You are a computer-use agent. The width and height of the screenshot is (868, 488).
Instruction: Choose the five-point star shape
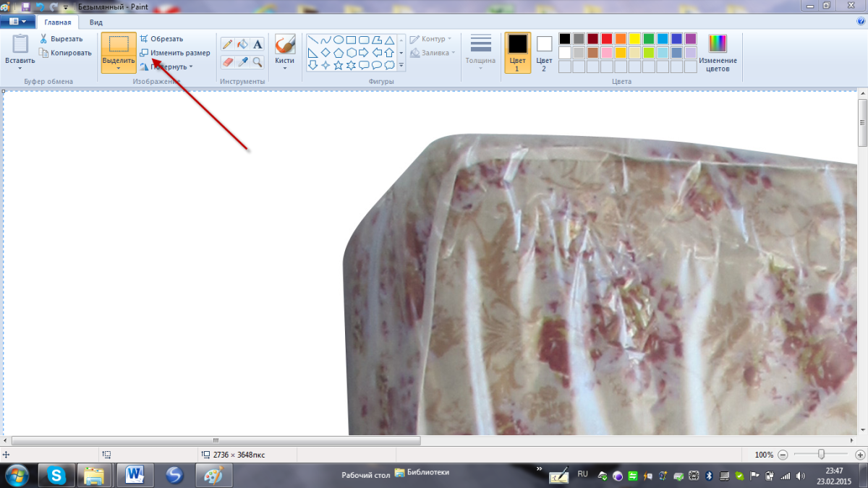click(x=338, y=65)
